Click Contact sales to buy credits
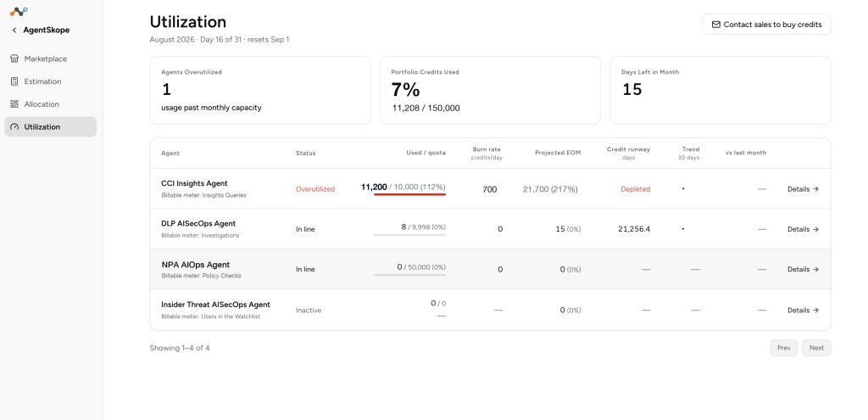Image resolution: width=868 pixels, height=420 pixels. (x=766, y=25)
